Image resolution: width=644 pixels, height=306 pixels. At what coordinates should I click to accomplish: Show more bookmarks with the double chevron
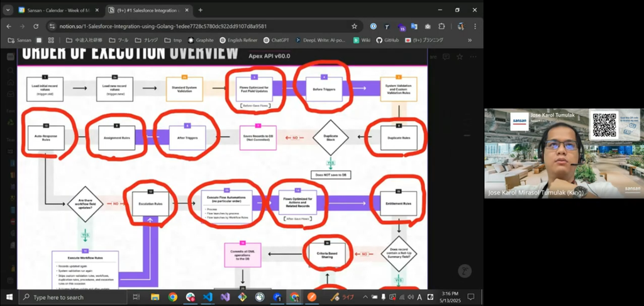[469, 40]
